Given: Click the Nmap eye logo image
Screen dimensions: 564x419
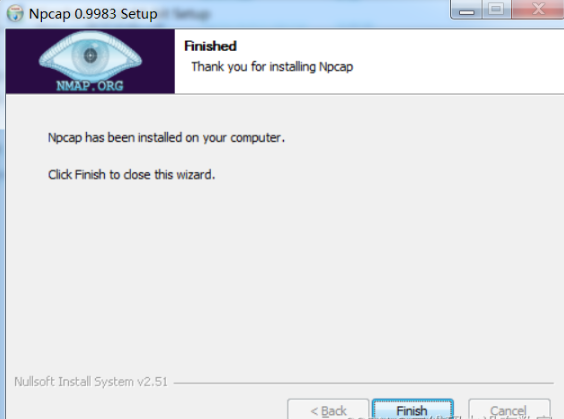Looking at the screenshot, I should [90, 57].
